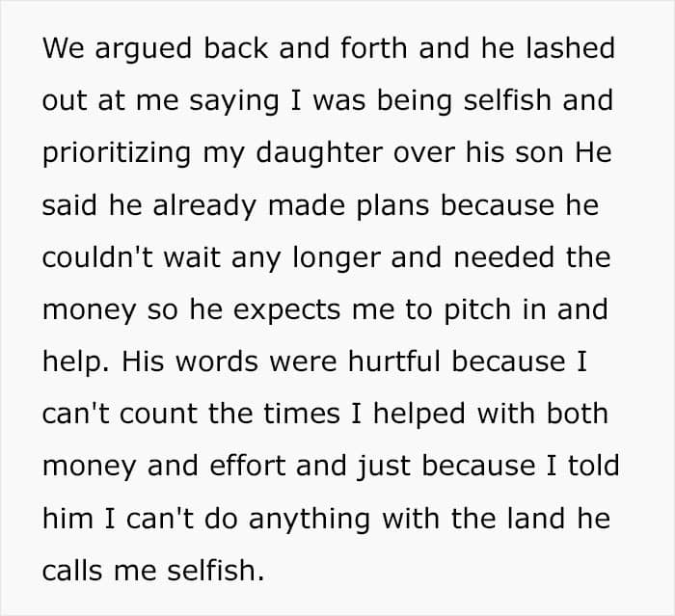Click on the word "longer"

point(337,258)
